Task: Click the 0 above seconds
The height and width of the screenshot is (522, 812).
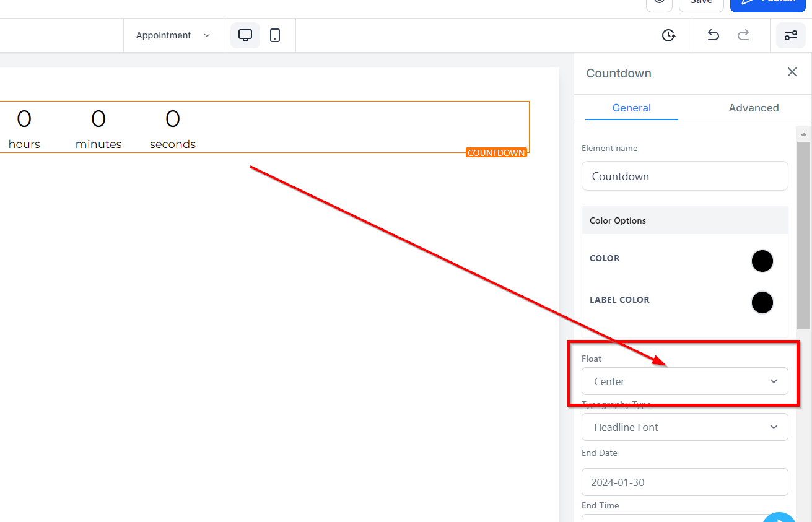Action: (x=173, y=118)
